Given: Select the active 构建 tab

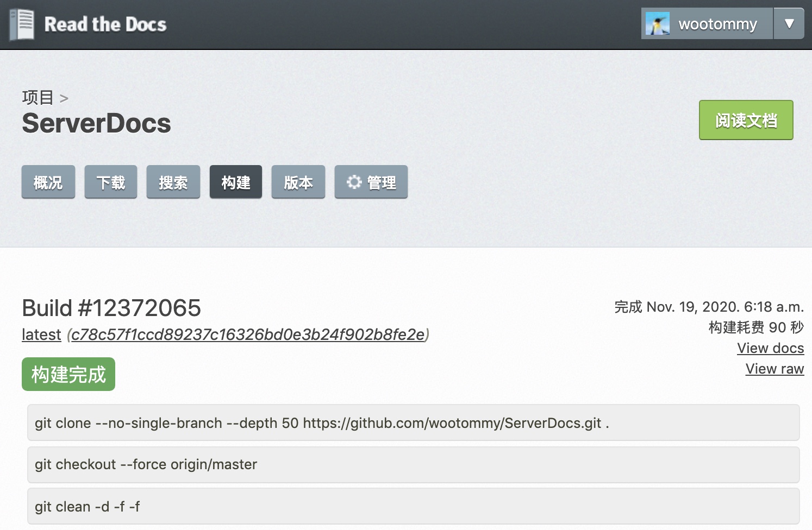Looking at the screenshot, I should 236,182.
